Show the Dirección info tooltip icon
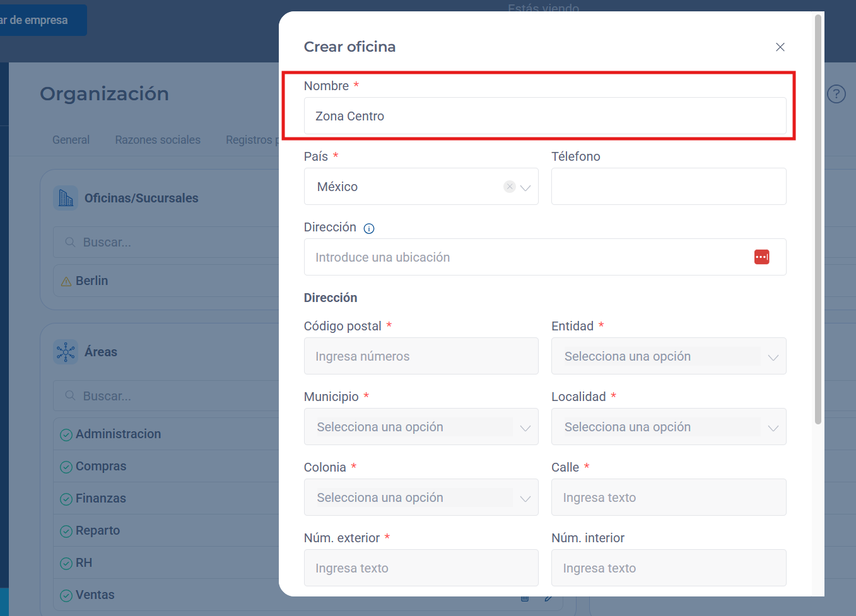856x616 pixels. pos(369,228)
